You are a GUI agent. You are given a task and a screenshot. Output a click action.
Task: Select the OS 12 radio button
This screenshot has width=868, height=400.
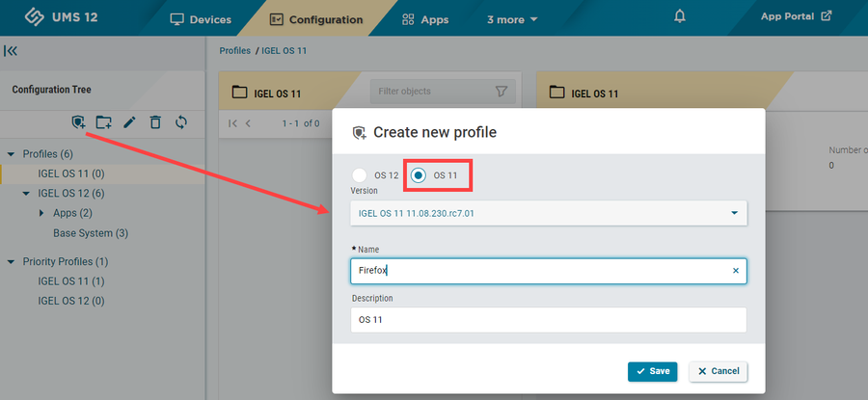(360, 174)
